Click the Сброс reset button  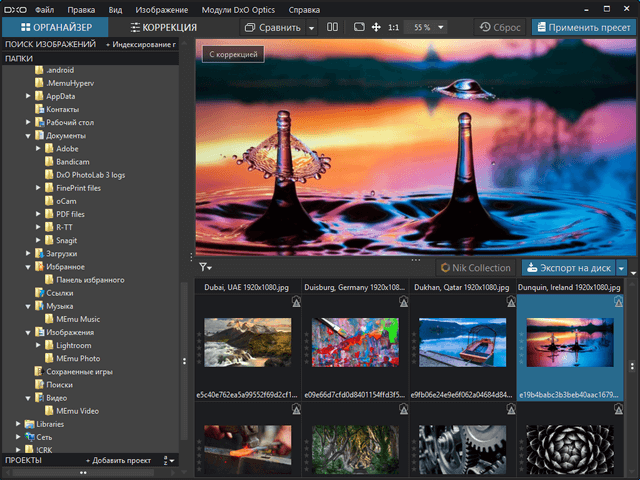(500, 27)
